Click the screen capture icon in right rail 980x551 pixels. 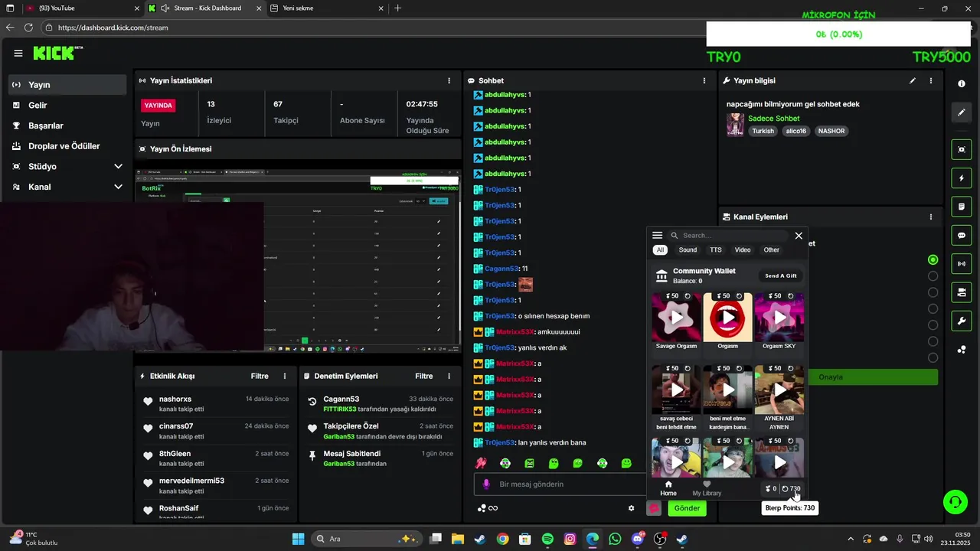coord(962,149)
